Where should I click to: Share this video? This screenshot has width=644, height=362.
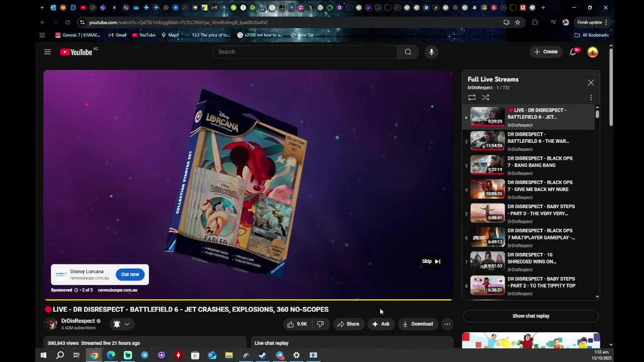(348, 324)
